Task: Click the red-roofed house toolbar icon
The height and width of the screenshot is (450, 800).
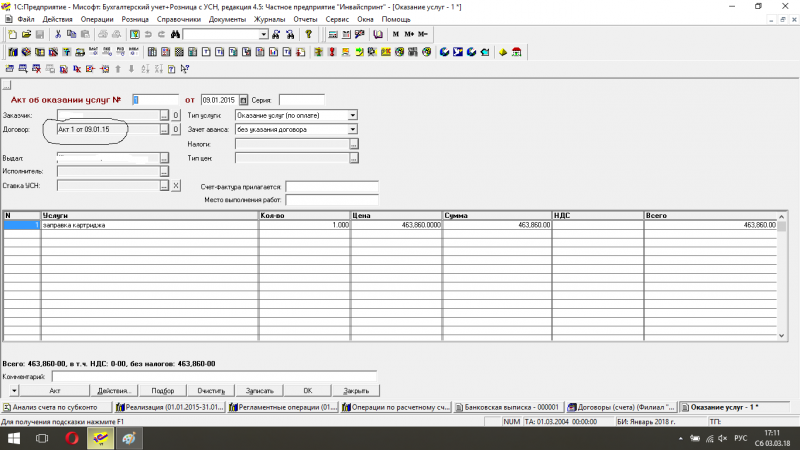Action: (x=516, y=52)
